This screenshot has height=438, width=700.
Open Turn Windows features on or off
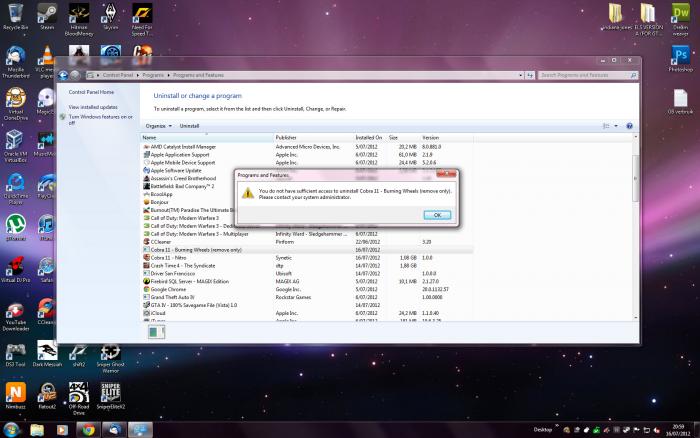pyautogui.click(x=100, y=120)
